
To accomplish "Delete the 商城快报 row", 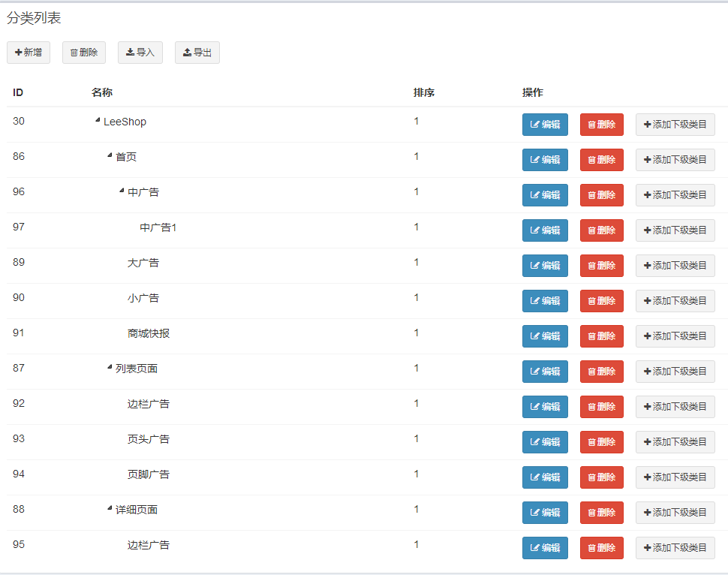I will coord(602,336).
